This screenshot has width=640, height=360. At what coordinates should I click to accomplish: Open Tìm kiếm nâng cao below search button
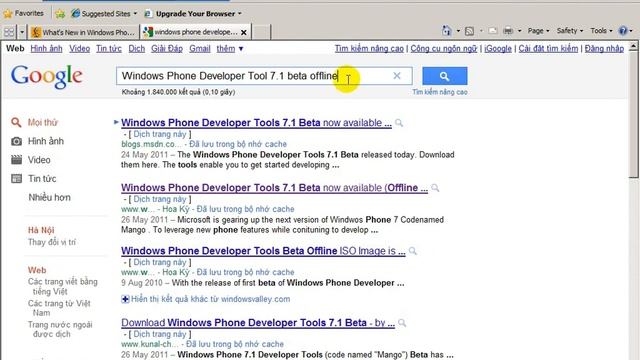tap(440, 92)
